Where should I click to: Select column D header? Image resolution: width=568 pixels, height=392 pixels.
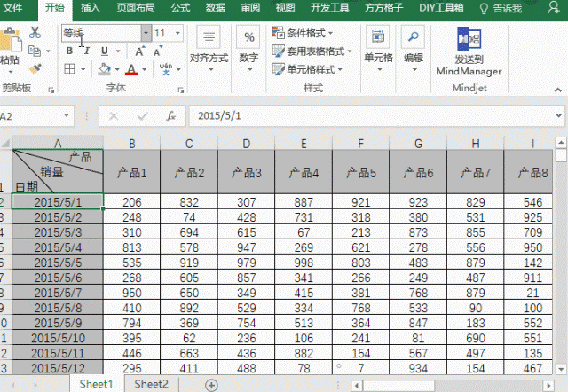[247, 144]
